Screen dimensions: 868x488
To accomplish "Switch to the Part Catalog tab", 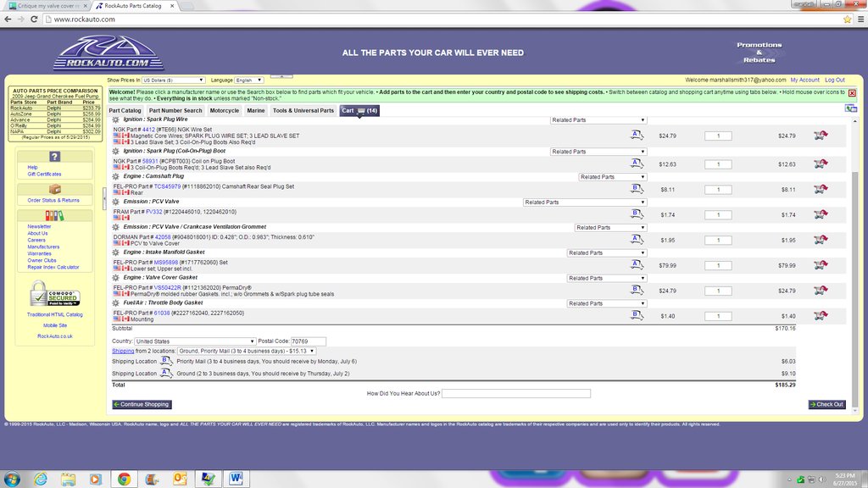I will 125,111.
